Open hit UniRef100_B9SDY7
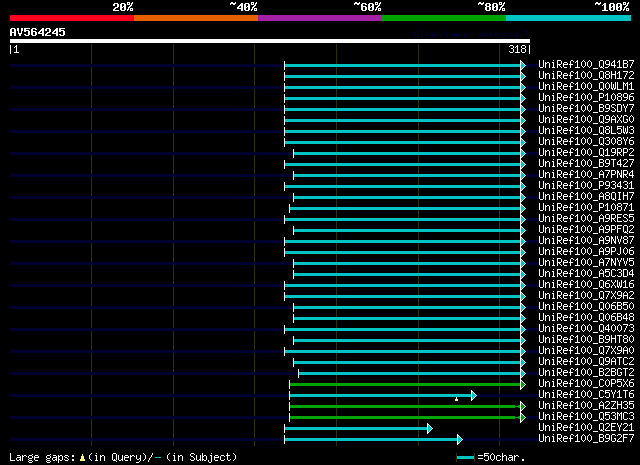Viewport: 640px width, 465px height. (586, 108)
